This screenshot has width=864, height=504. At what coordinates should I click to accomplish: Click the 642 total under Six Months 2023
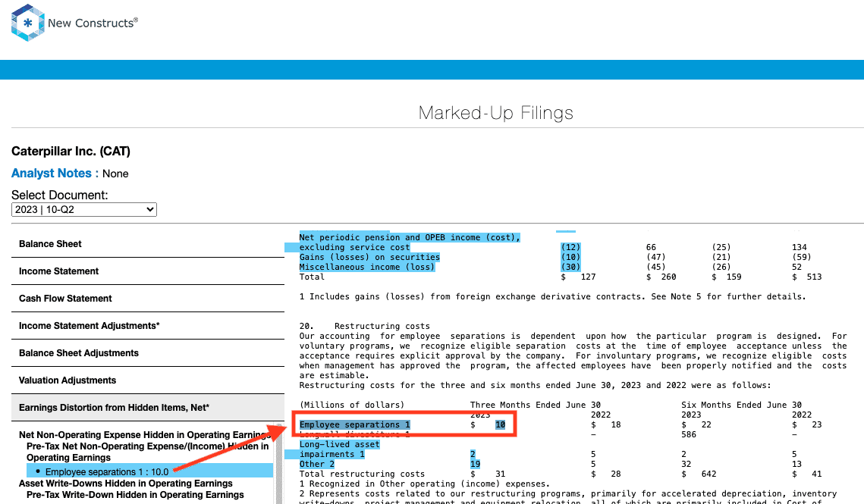708,474
